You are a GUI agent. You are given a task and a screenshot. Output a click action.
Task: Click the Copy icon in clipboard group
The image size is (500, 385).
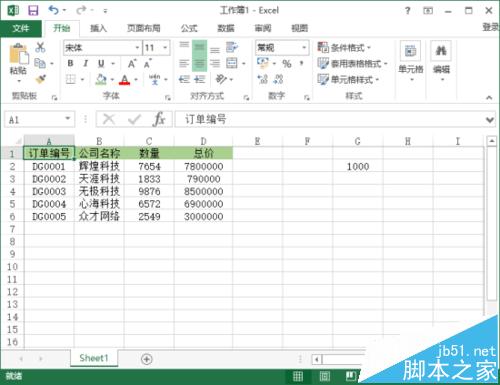pos(40,63)
